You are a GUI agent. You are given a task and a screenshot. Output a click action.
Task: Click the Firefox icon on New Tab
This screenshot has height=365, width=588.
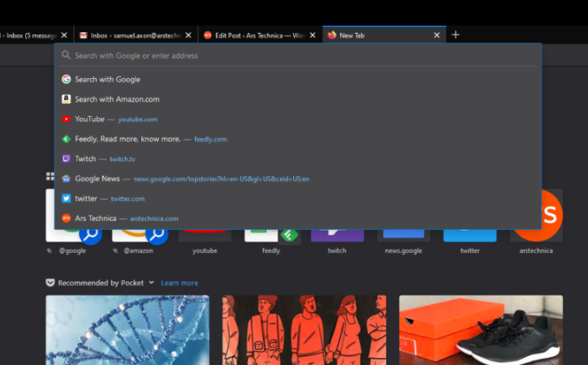click(x=331, y=36)
